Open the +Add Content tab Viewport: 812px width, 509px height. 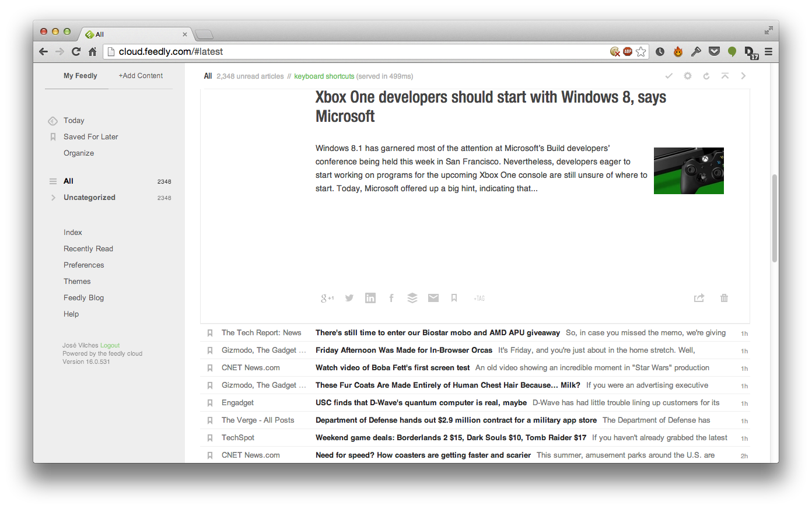(x=141, y=76)
